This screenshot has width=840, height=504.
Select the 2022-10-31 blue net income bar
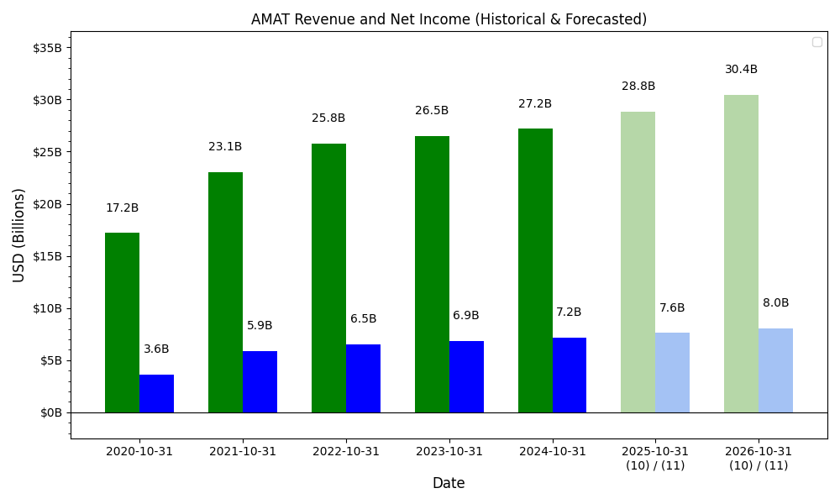tap(363, 379)
